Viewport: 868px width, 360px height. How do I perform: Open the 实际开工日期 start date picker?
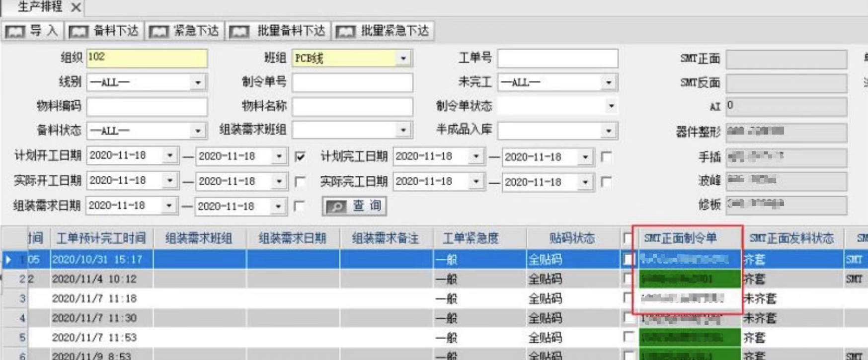tap(169, 180)
